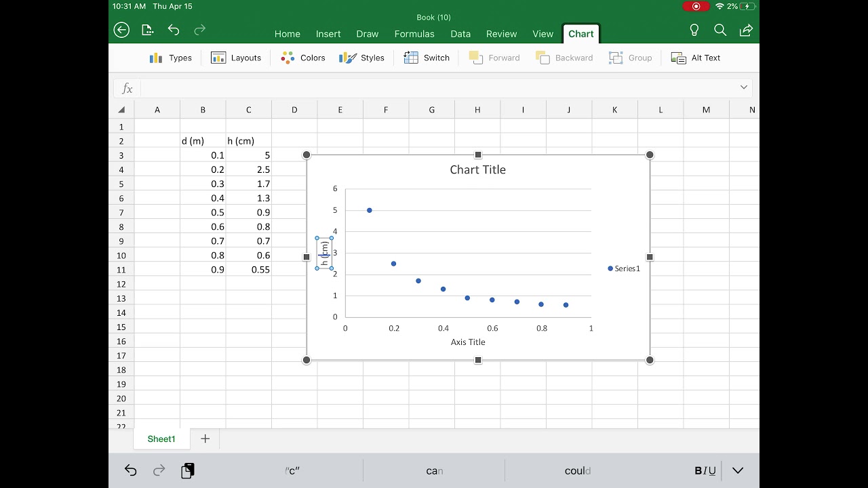Click the Group objects button

tap(630, 58)
